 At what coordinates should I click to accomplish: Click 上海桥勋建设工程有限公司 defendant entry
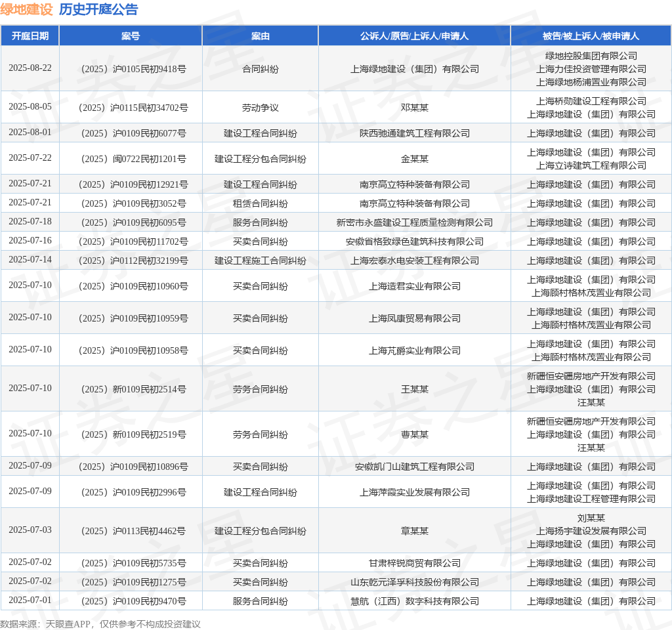[x=591, y=101]
